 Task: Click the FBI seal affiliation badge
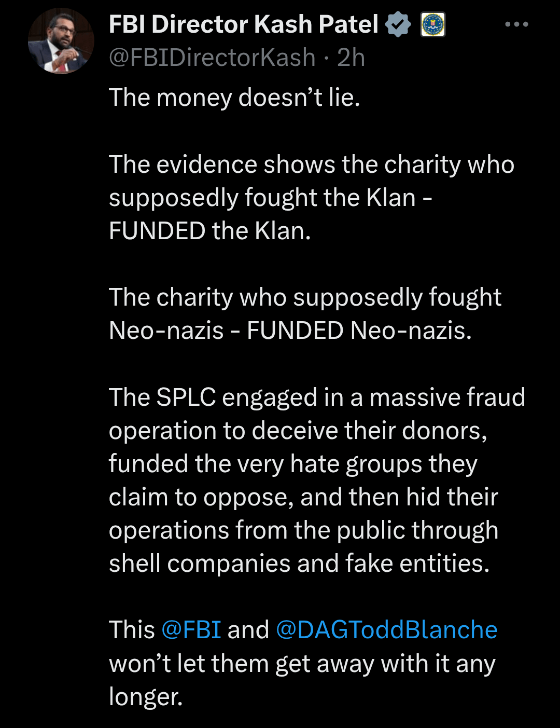(x=432, y=25)
